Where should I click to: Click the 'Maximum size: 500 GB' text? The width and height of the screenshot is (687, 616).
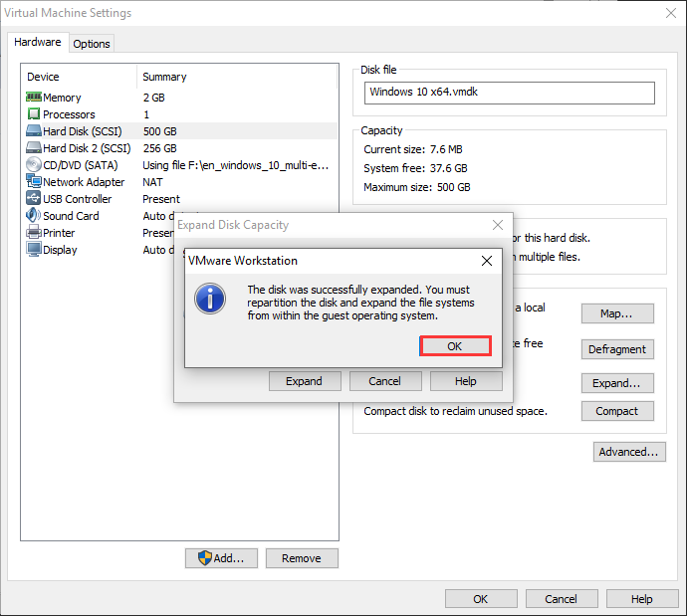(417, 187)
